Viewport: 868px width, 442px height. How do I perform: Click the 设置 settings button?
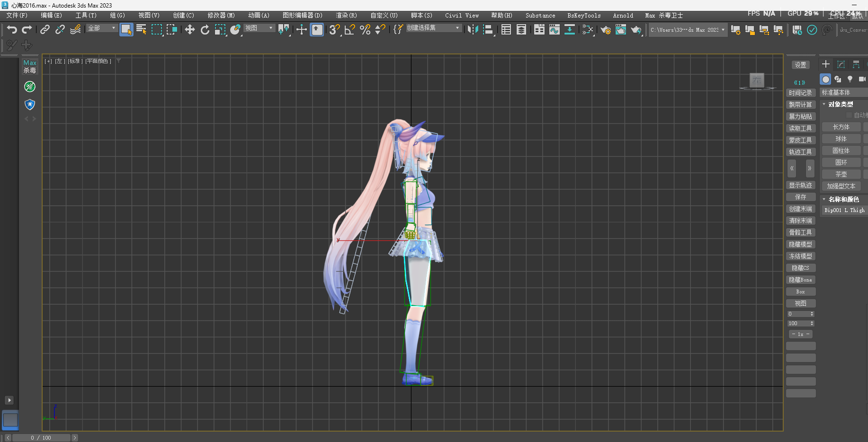pos(801,65)
